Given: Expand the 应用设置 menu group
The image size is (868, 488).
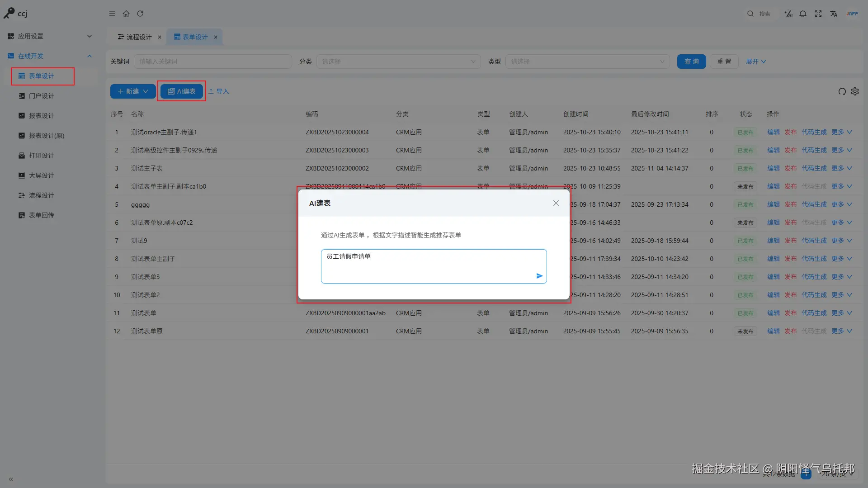Looking at the screenshot, I should point(50,36).
